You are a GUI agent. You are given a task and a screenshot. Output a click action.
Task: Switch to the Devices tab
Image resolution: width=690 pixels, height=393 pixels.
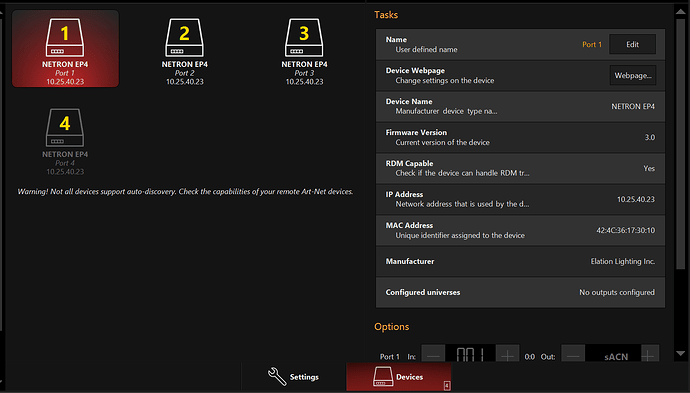(x=399, y=377)
